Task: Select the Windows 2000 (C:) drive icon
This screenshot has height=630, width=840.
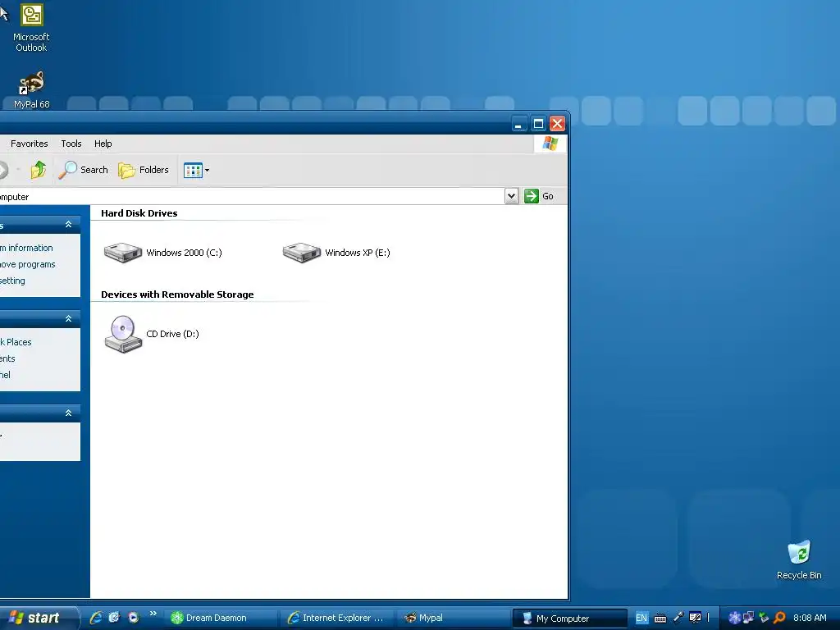Action: (x=123, y=253)
